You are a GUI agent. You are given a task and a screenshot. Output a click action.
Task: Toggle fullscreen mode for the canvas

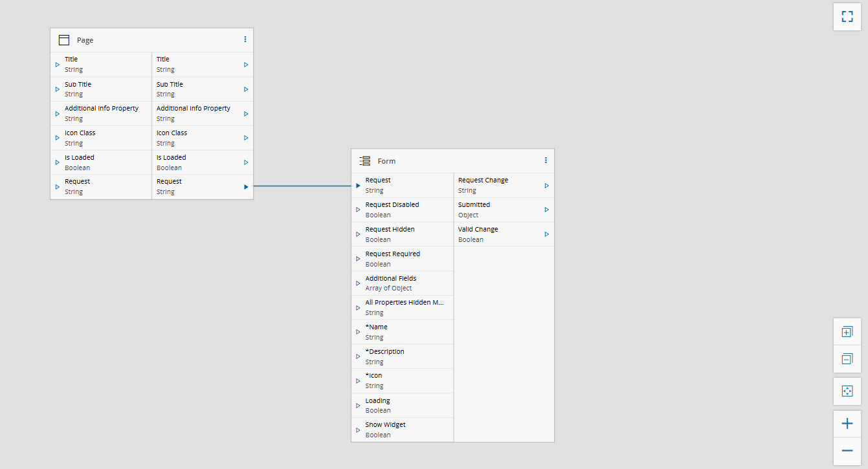pyautogui.click(x=847, y=17)
